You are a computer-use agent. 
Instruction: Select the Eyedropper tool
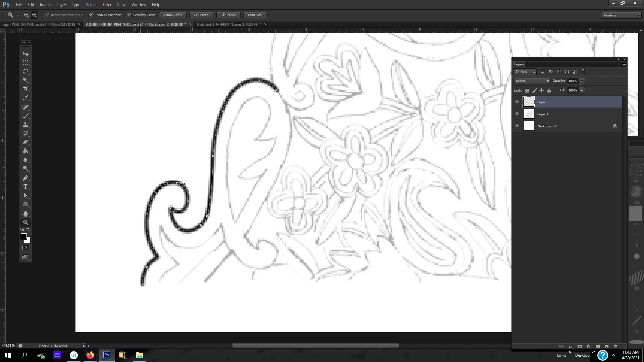tap(25, 98)
